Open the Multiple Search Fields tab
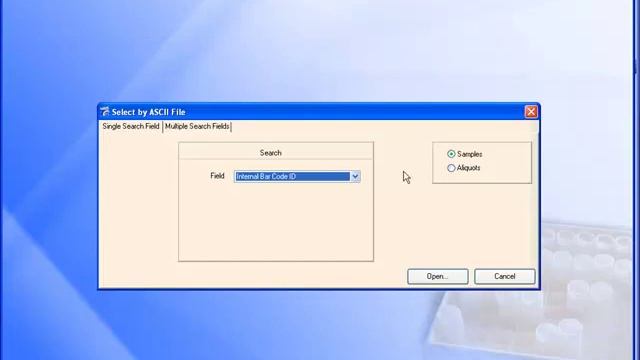This screenshot has height=360, width=640. tap(197, 127)
